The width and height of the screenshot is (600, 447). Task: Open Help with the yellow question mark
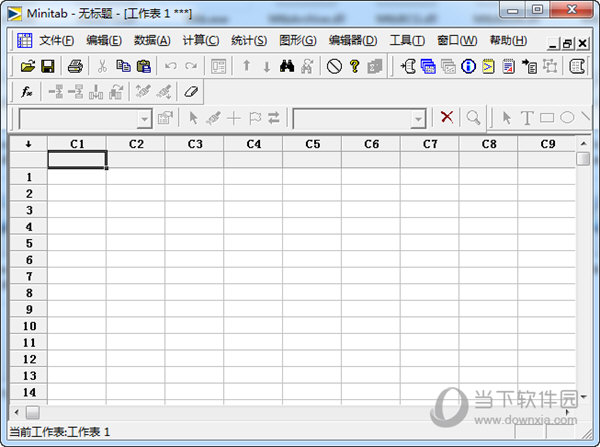tap(355, 67)
